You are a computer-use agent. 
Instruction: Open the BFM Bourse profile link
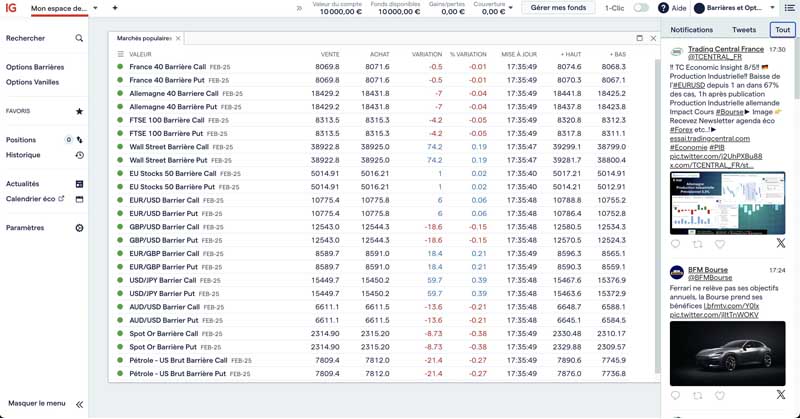[708, 269]
